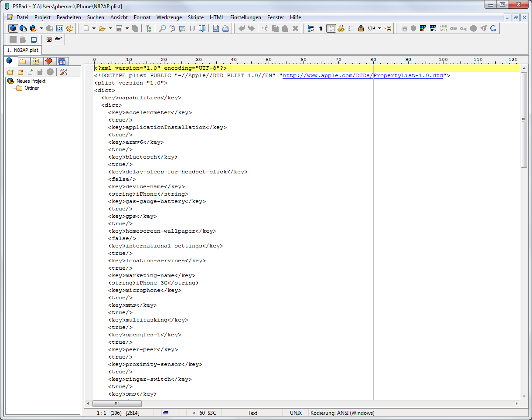The height and width of the screenshot is (420, 532).
Task: Create a new file with the blank page icon
Action: [86, 28]
